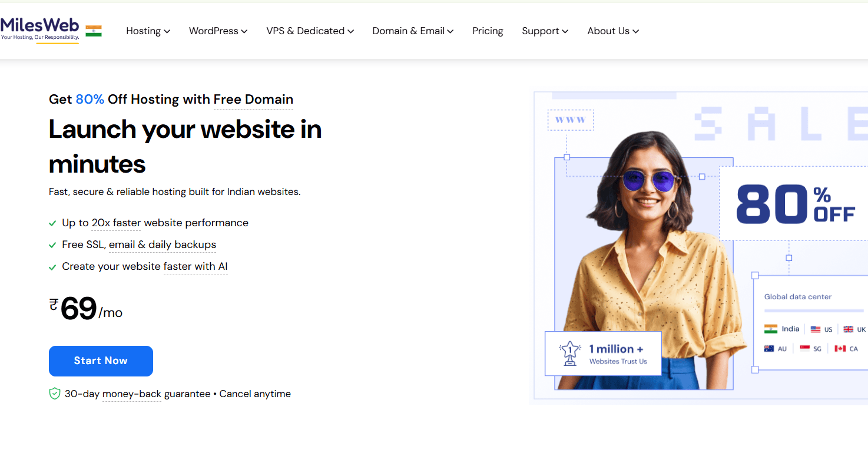868x456 pixels.
Task: Open the Hosting menu
Action: point(148,31)
